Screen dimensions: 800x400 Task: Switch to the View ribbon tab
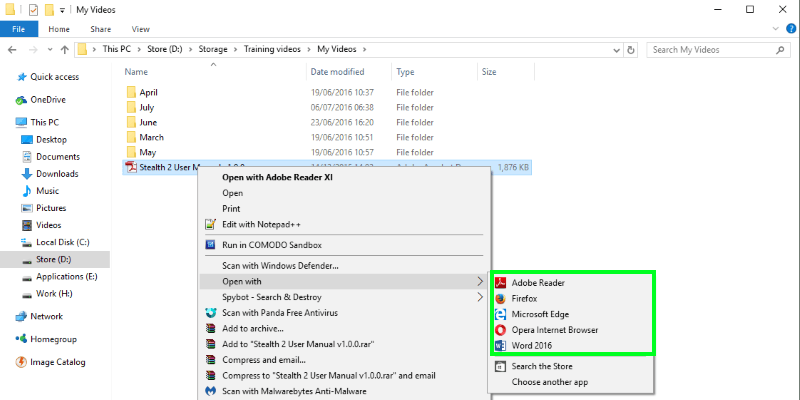click(x=141, y=29)
